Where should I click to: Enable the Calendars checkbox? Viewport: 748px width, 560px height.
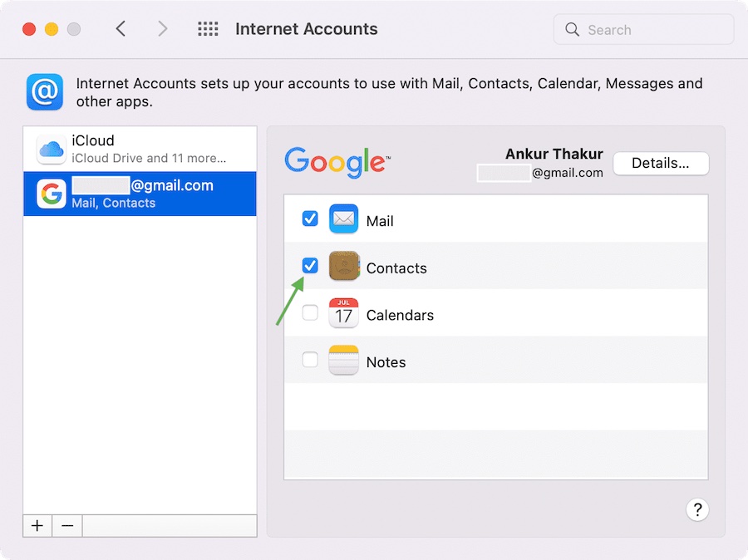click(x=310, y=313)
